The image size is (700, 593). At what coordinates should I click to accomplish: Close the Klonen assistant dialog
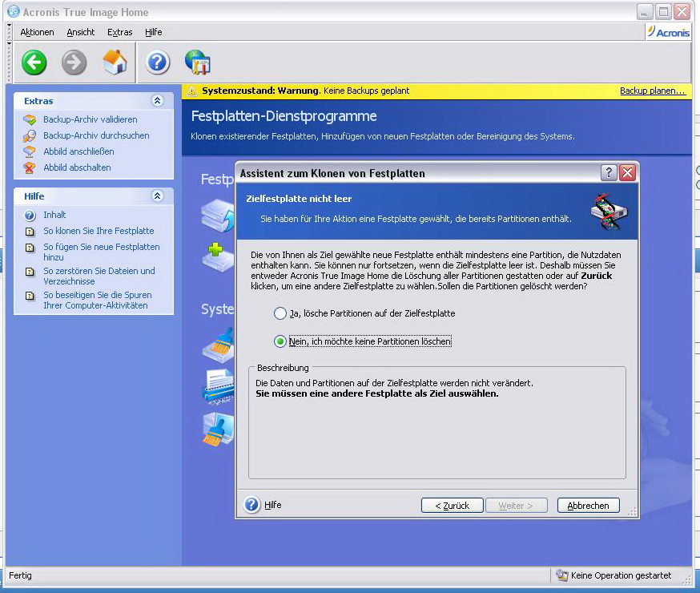coord(628,172)
